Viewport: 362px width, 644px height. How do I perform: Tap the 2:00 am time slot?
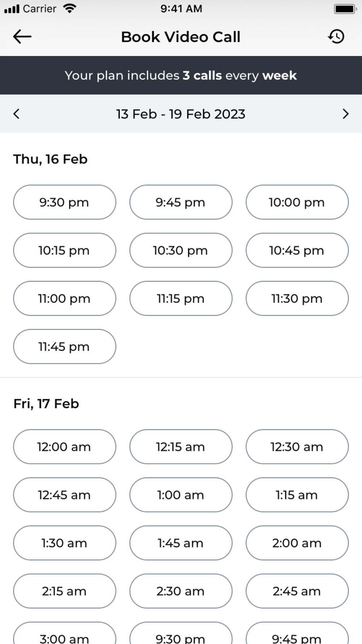point(297,543)
